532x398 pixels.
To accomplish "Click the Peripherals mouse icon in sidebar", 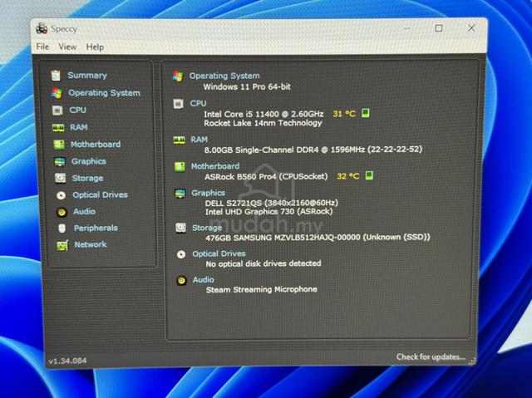I will [62, 228].
